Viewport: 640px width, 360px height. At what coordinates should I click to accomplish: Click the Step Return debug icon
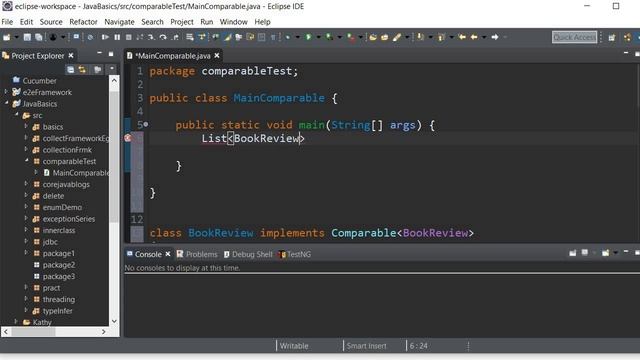click(x=176, y=37)
